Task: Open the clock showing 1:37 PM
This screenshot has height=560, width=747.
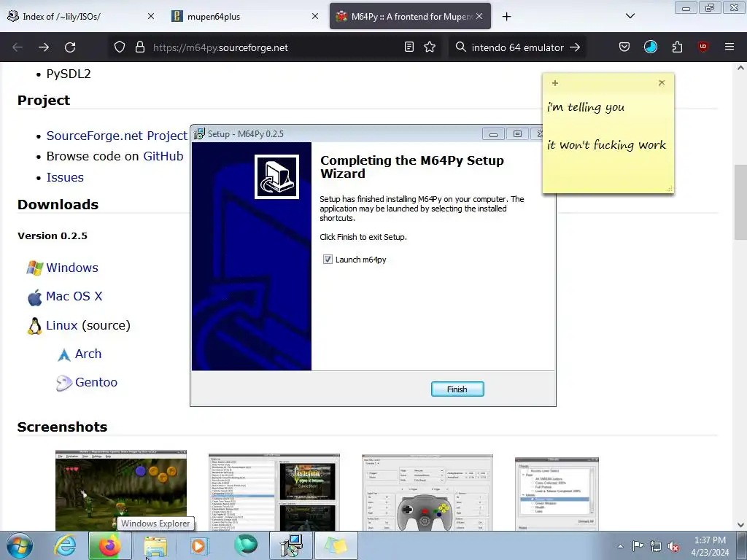Action: click(710, 546)
